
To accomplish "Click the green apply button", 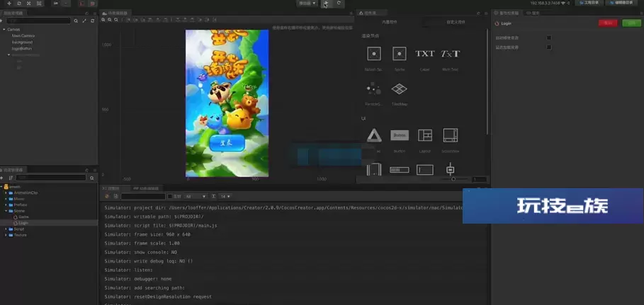I will pyautogui.click(x=631, y=23).
